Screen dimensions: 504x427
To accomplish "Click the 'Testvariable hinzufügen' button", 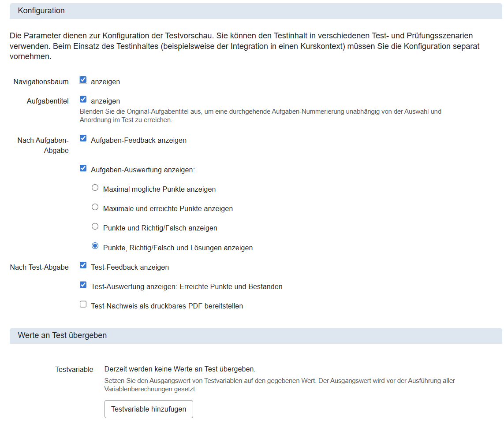I will coord(149,409).
